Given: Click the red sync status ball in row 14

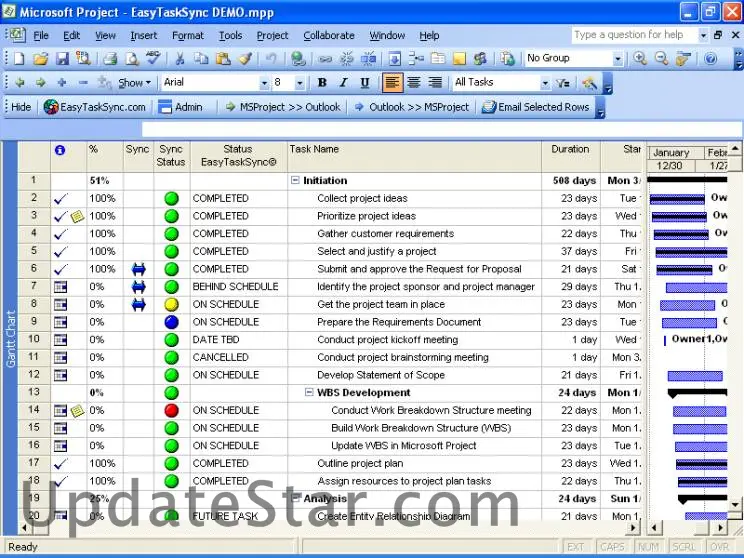Looking at the screenshot, I should (171, 410).
